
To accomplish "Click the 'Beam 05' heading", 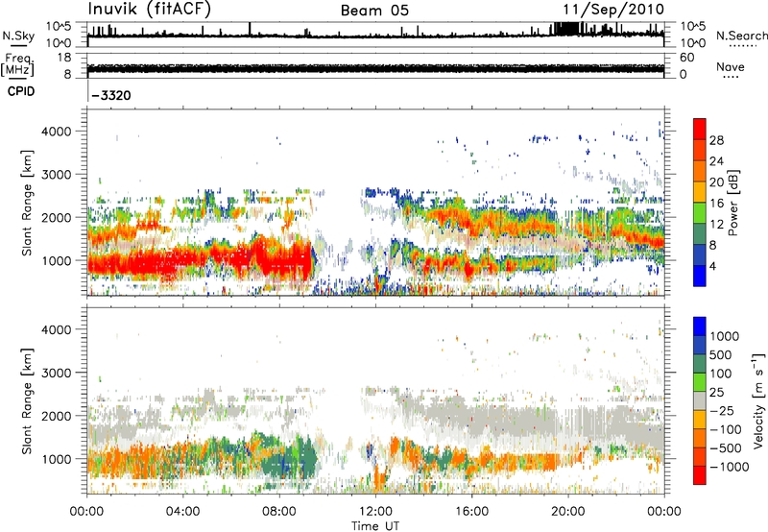I will [374, 11].
